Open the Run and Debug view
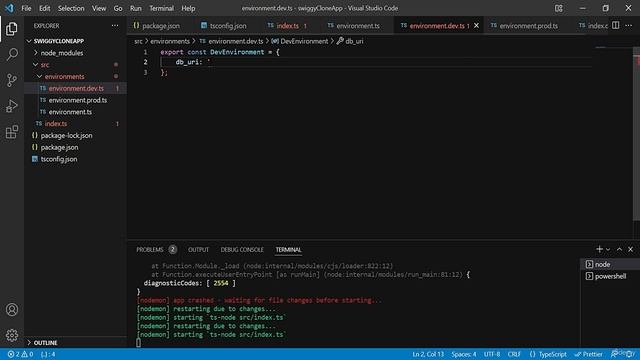This screenshot has height=360, width=640. 12,106
